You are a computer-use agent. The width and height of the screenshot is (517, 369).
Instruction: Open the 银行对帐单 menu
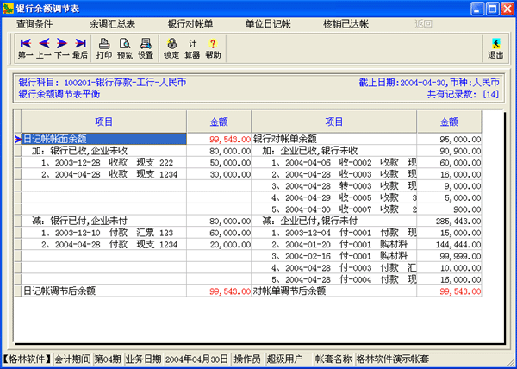[x=190, y=24]
